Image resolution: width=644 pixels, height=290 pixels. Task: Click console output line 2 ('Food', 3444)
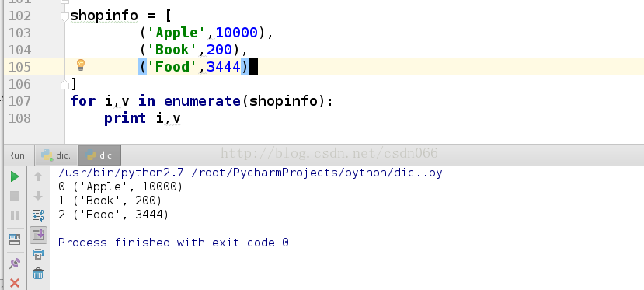pyautogui.click(x=113, y=215)
